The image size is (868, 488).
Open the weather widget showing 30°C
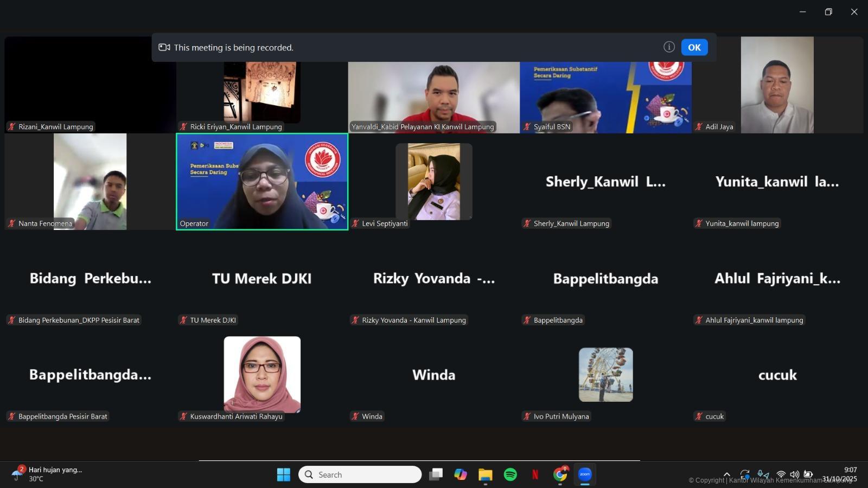(49, 474)
